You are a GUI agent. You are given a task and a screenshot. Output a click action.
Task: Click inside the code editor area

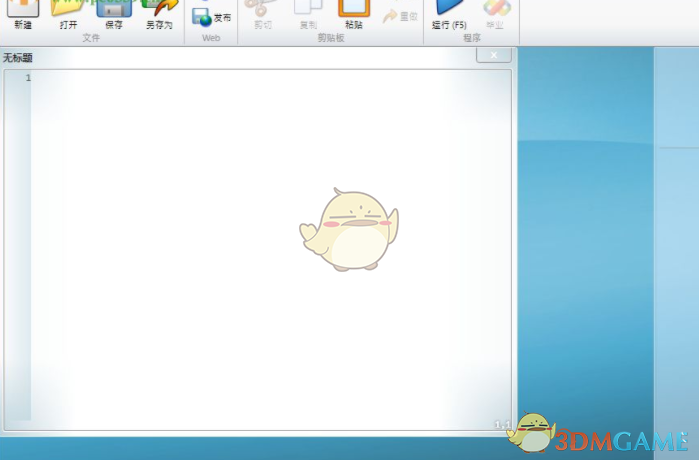(271, 250)
